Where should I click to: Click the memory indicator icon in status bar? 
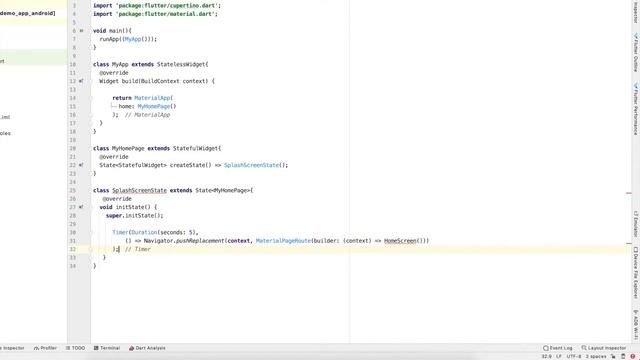click(x=623, y=356)
